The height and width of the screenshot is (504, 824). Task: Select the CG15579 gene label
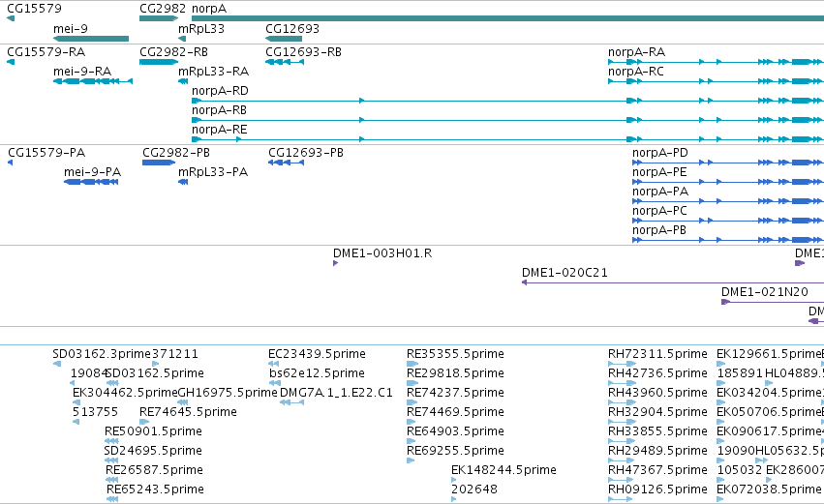pyautogui.click(x=34, y=9)
